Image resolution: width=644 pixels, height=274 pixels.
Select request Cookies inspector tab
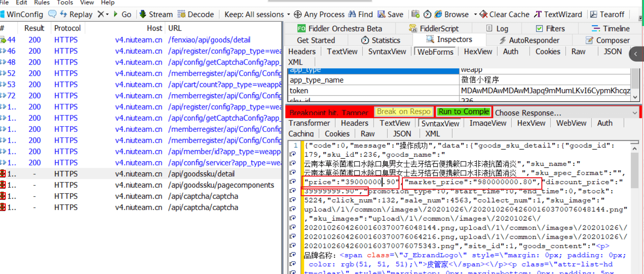tap(548, 51)
